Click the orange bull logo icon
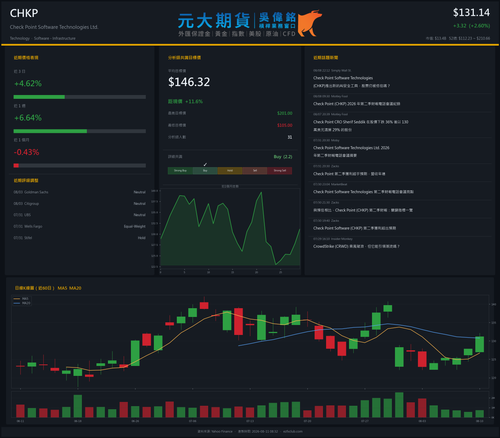 309,23
